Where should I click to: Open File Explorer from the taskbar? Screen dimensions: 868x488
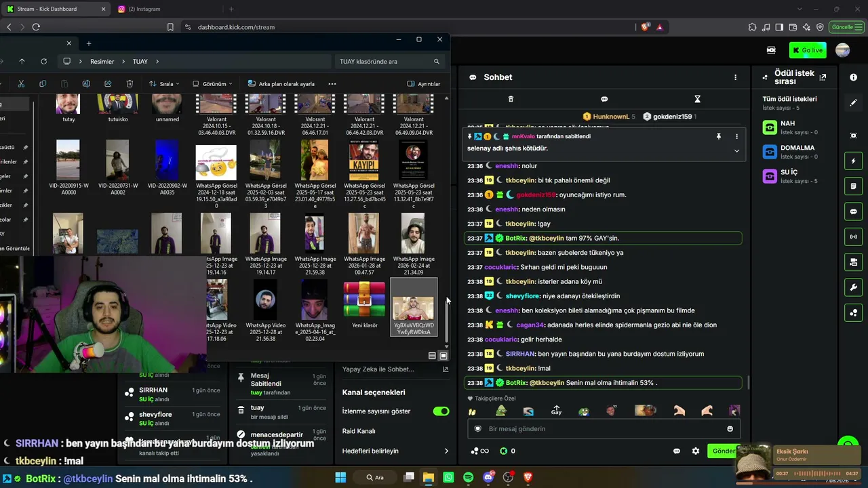click(428, 477)
